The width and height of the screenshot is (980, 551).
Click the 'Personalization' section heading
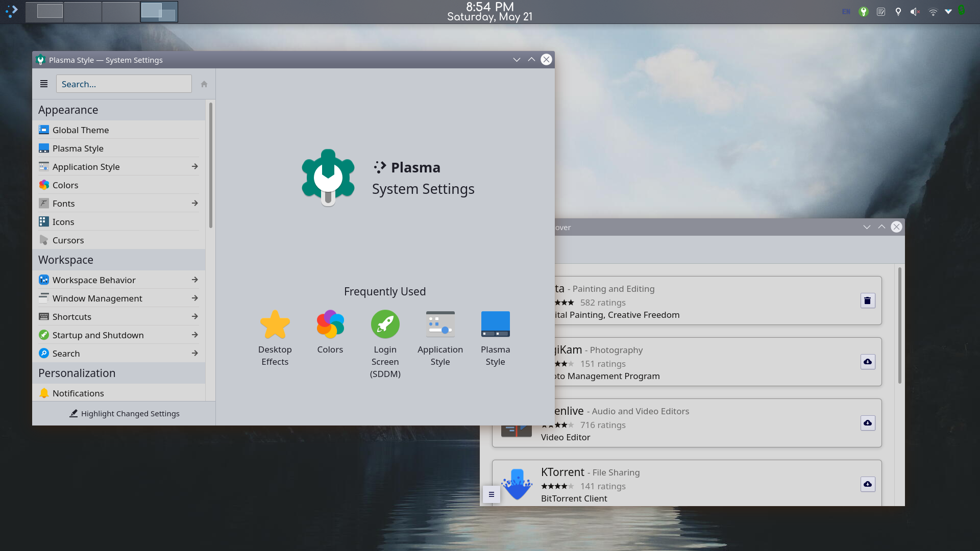click(x=77, y=373)
